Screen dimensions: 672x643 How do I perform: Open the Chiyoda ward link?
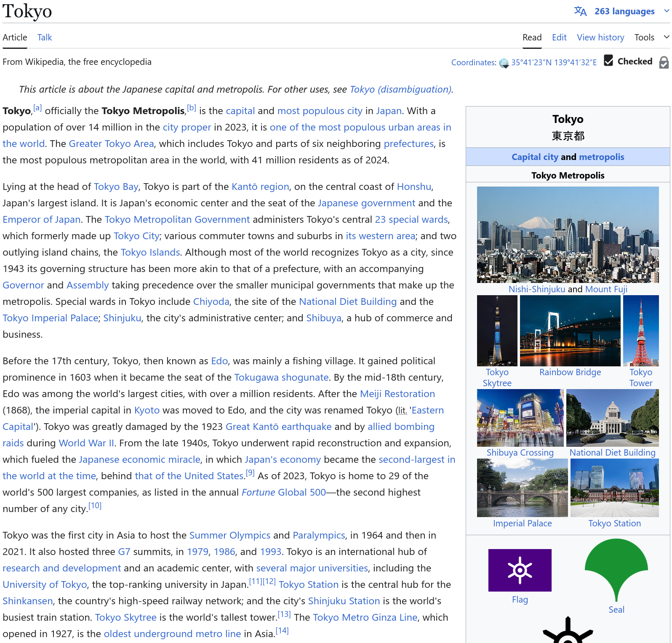tap(211, 301)
